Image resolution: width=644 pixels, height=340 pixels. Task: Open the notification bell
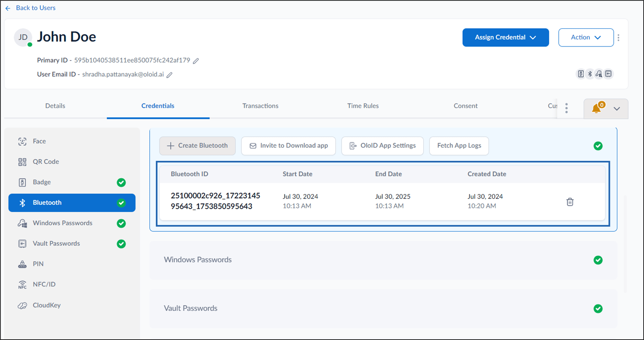pos(597,108)
